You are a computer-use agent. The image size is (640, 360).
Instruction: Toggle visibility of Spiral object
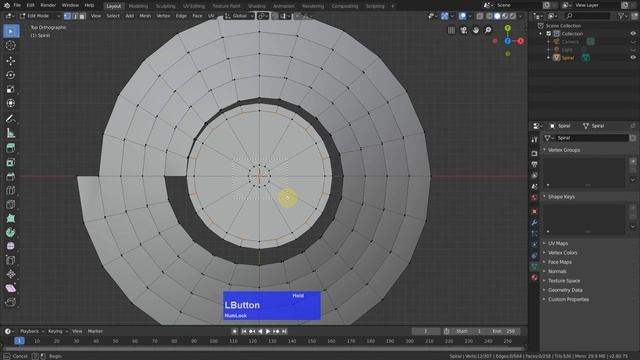633,58
